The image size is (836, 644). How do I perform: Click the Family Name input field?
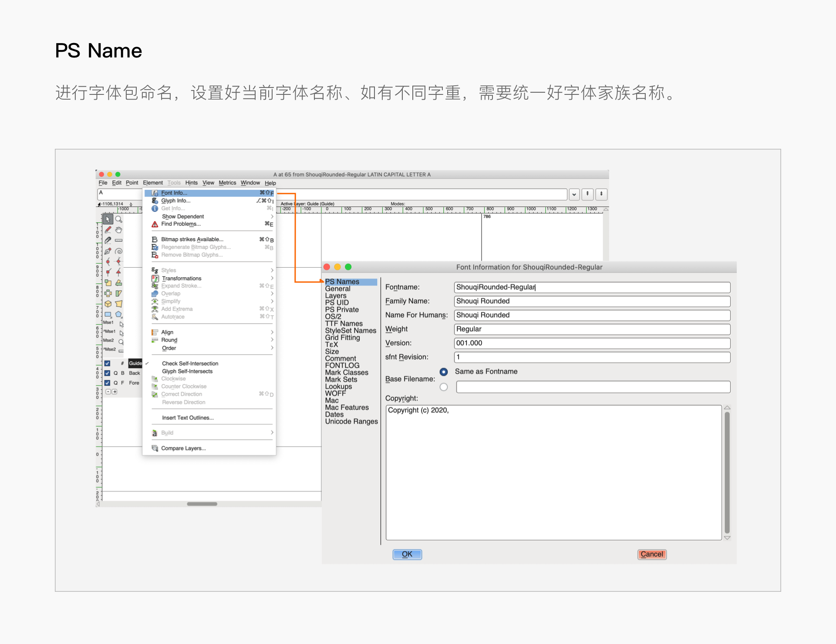coord(592,301)
